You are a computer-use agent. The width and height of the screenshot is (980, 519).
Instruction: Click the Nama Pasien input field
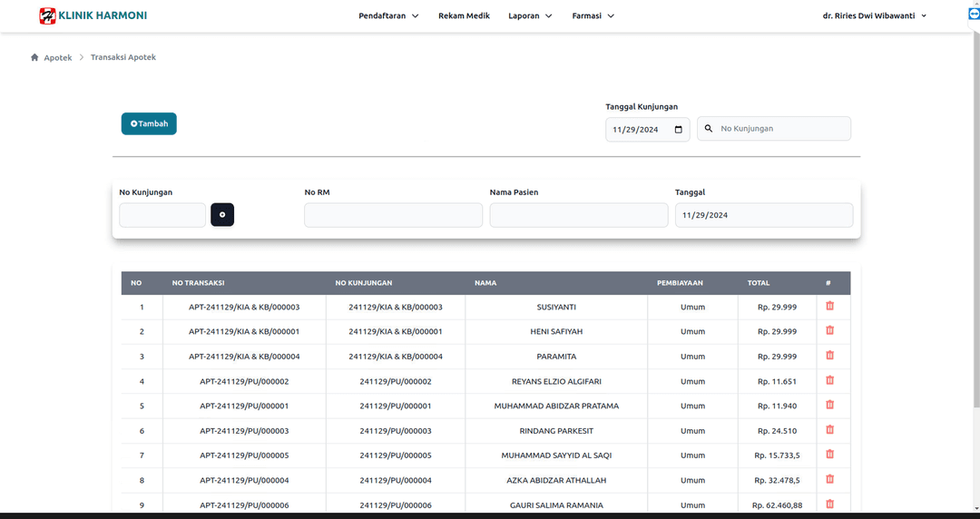[x=579, y=215]
